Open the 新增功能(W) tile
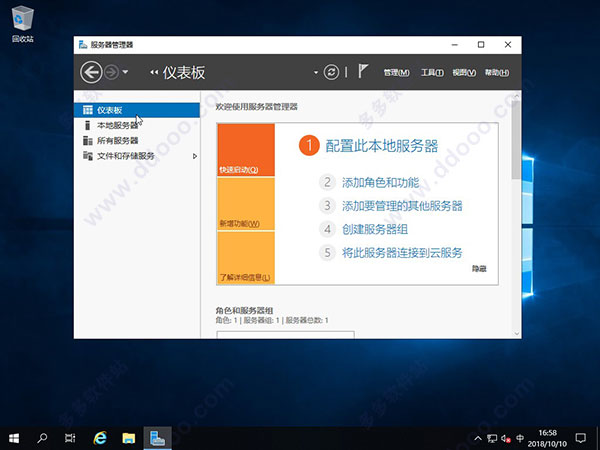The width and height of the screenshot is (600, 450). [x=246, y=204]
